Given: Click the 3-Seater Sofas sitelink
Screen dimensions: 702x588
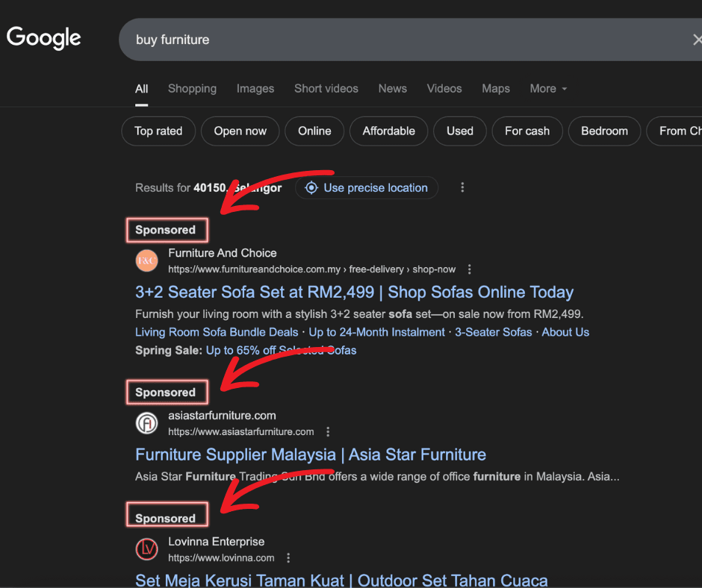Looking at the screenshot, I should pyautogui.click(x=494, y=332).
